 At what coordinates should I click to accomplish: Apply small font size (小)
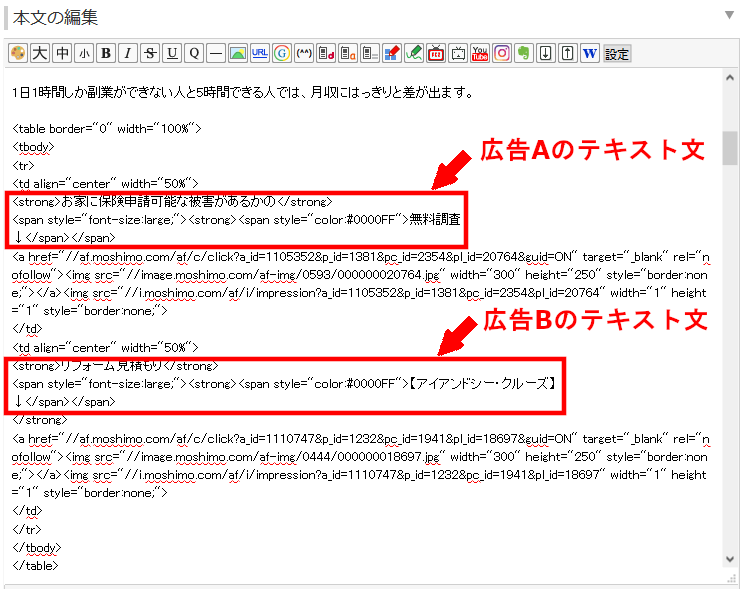(84, 53)
